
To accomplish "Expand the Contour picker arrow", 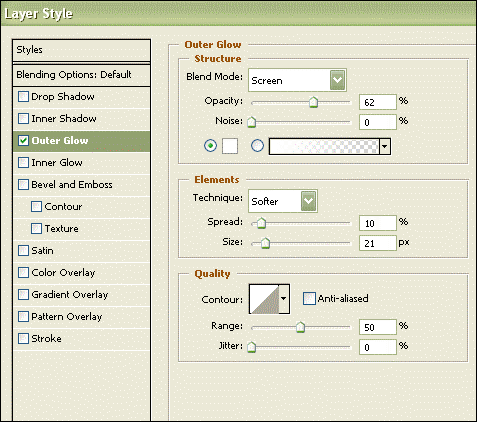I will pyautogui.click(x=284, y=299).
